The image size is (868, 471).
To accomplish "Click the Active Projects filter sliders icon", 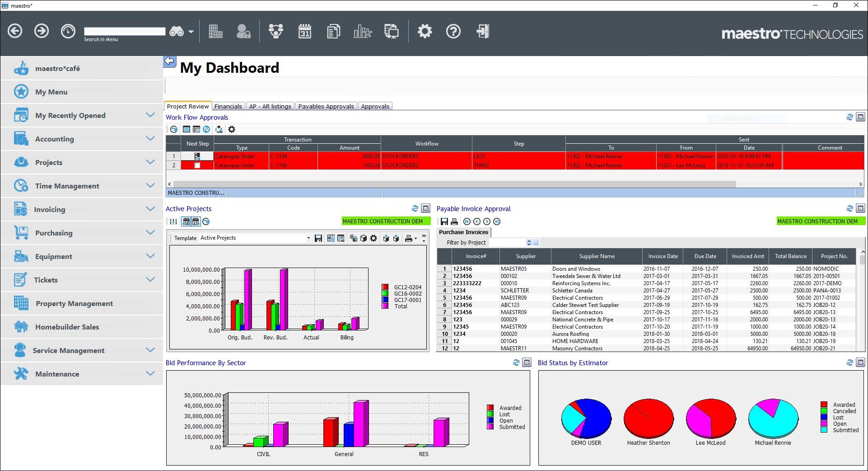I will (173, 221).
